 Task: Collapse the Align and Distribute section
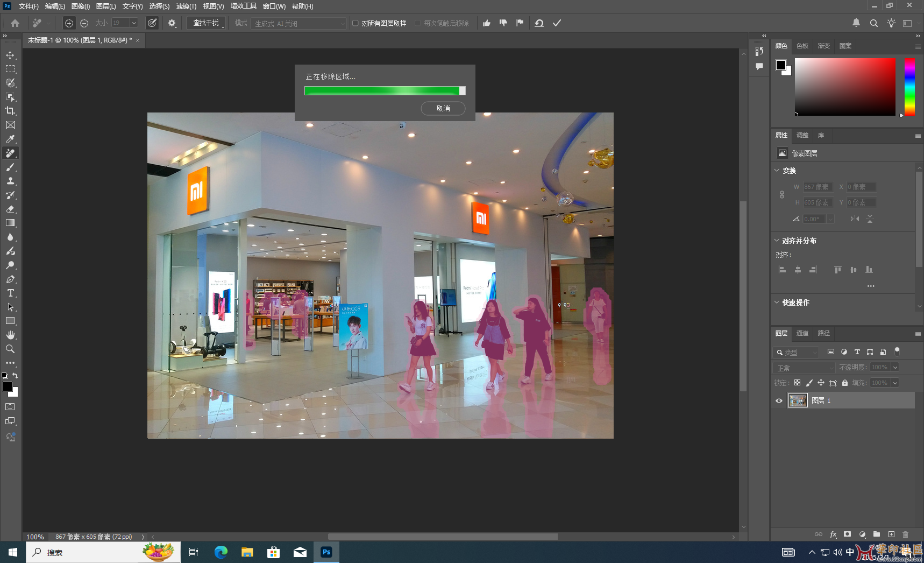click(777, 241)
